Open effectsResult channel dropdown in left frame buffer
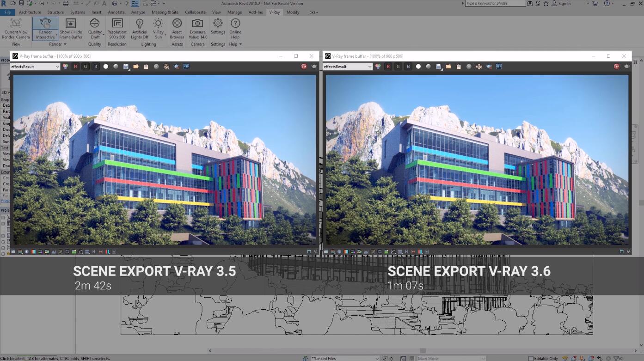The width and height of the screenshot is (644, 361). pos(35,67)
